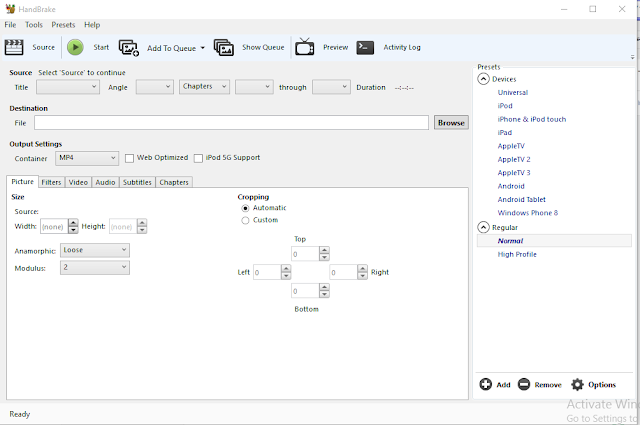The image size is (640, 425).
Task: Switch to the Video tab
Action: 78,182
